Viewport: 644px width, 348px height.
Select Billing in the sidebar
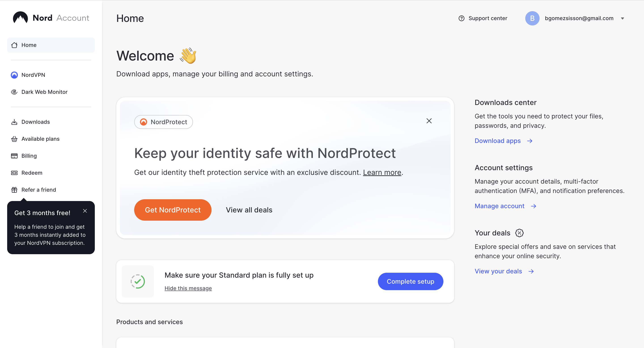click(x=29, y=156)
